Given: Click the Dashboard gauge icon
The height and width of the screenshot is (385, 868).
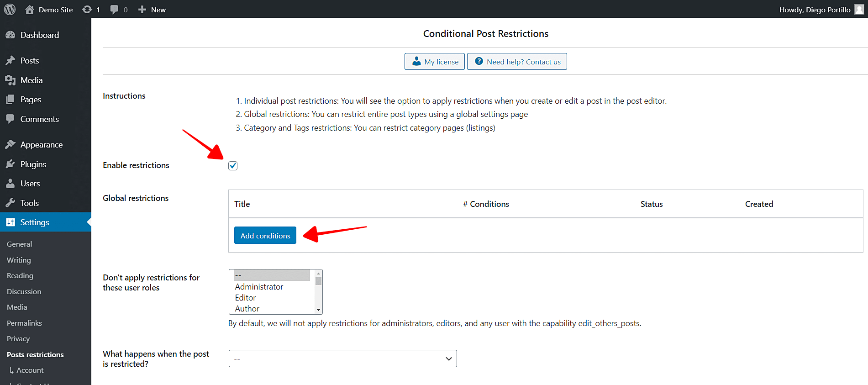Looking at the screenshot, I should click(10, 35).
